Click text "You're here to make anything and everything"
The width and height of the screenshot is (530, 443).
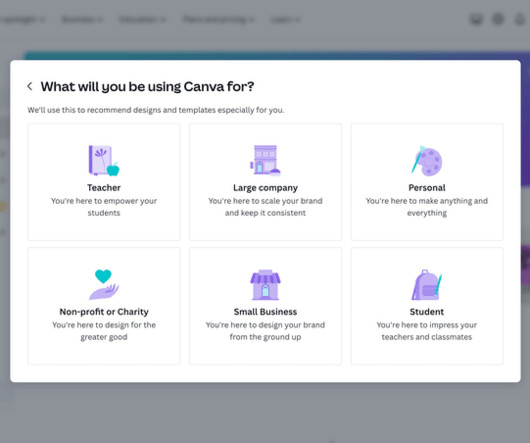point(427,207)
